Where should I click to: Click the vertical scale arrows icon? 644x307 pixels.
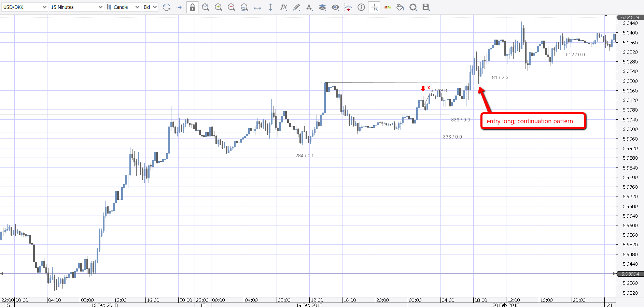tap(270, 7)
